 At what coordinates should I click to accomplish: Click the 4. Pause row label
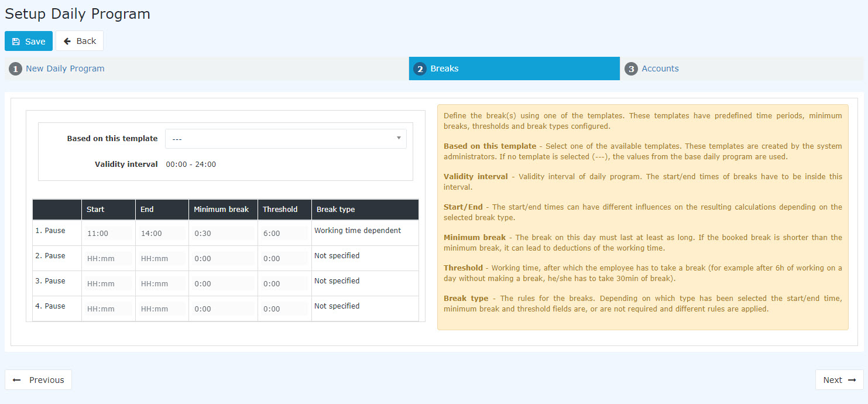[50, 306]
